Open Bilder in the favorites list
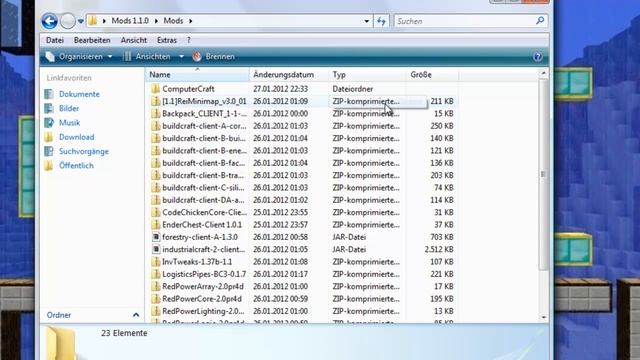 point(69,108)
